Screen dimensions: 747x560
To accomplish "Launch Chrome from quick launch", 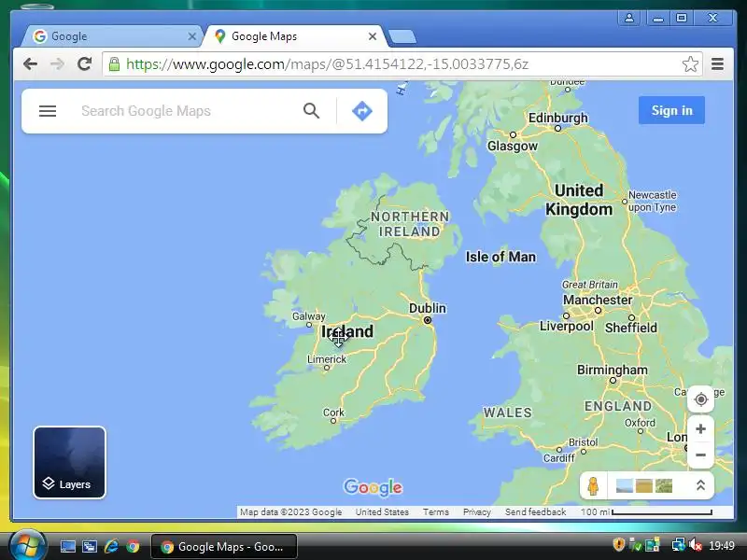I will pos(133,546).
